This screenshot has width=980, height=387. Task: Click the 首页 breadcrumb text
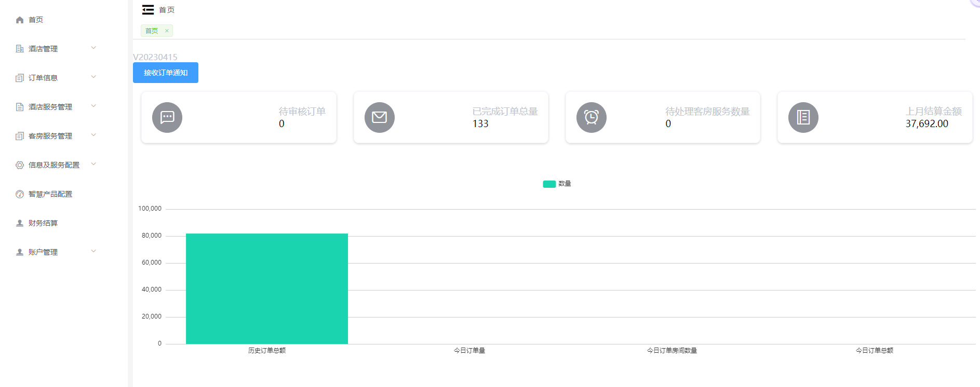pos(167,10)
